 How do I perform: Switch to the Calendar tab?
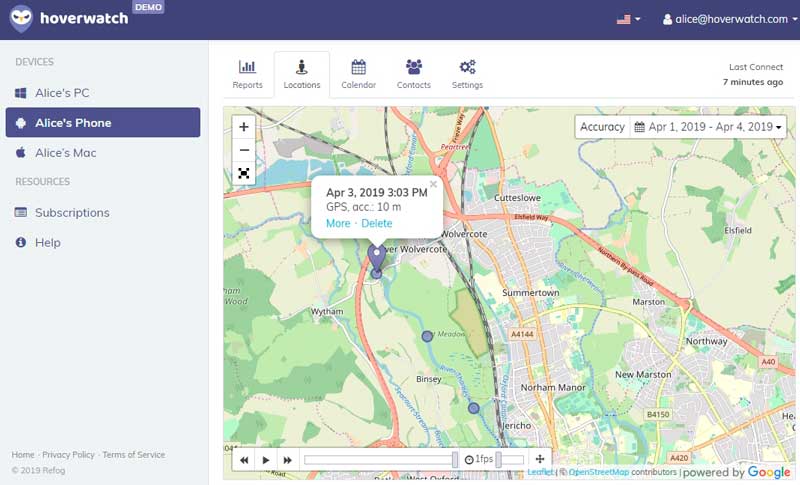358,74
